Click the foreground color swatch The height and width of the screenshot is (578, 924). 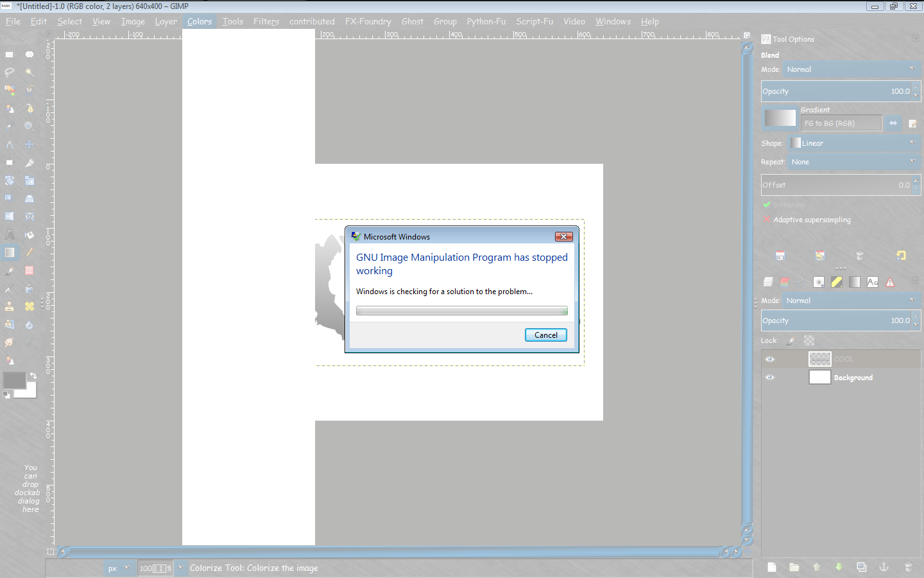(14, 380)
